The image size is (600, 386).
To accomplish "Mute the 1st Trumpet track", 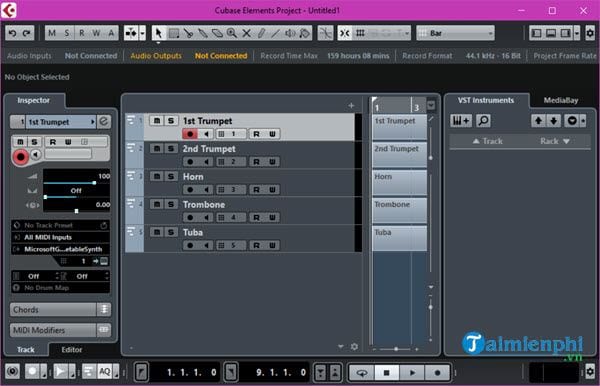I will [157, 121].
